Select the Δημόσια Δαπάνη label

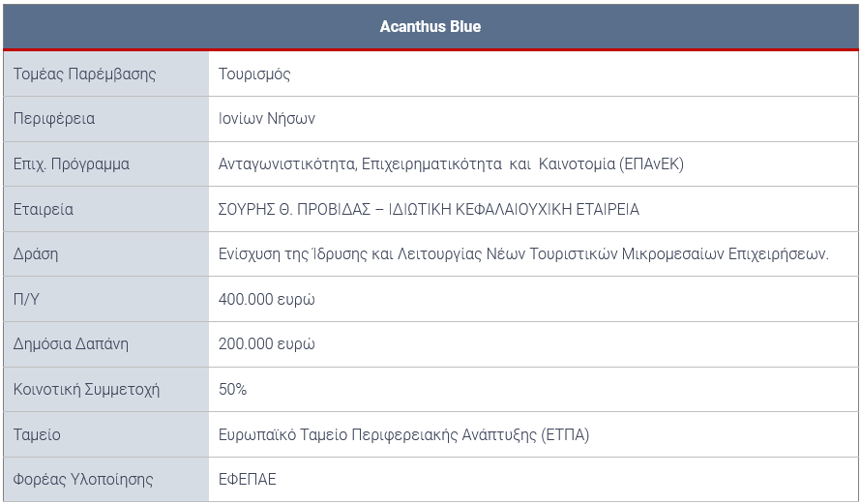[71, 344]
